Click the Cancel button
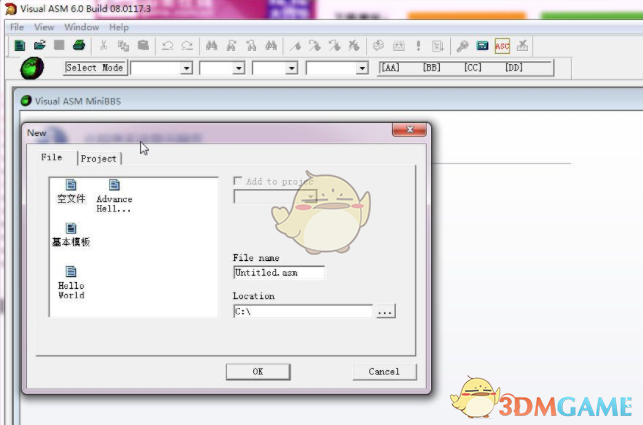The width and height of the screenshot is (643, 425). (x=384, y=372)
